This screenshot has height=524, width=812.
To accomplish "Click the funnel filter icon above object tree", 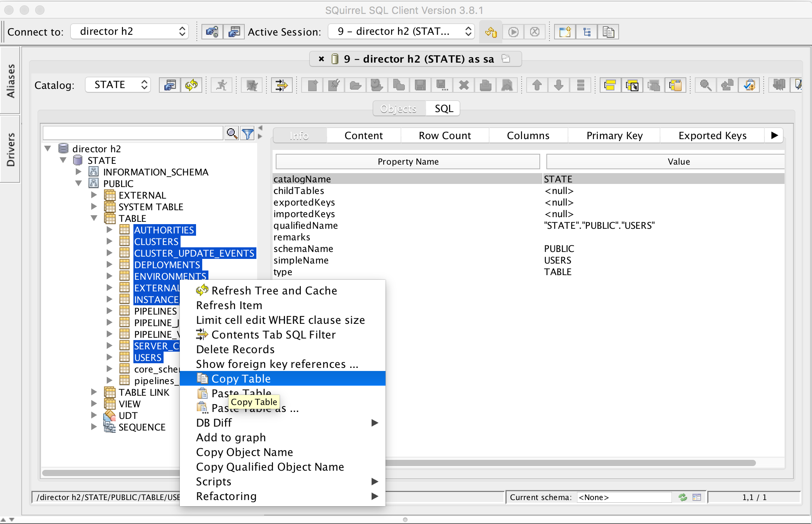I will [x=247, y=134].
